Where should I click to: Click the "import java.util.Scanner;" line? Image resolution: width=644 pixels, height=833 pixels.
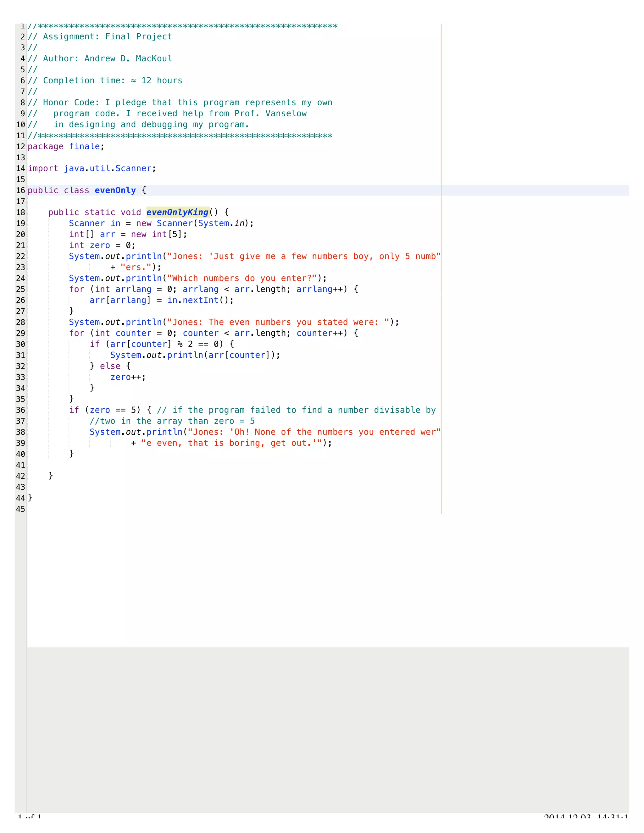pyautogui.click(x=92, y=168)
